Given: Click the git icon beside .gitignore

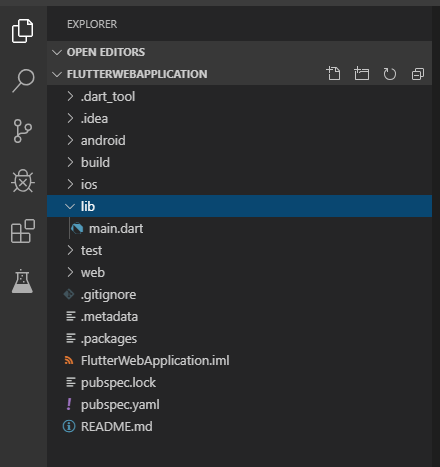Looking at the screenshot, I should click(x=69, y=294).
